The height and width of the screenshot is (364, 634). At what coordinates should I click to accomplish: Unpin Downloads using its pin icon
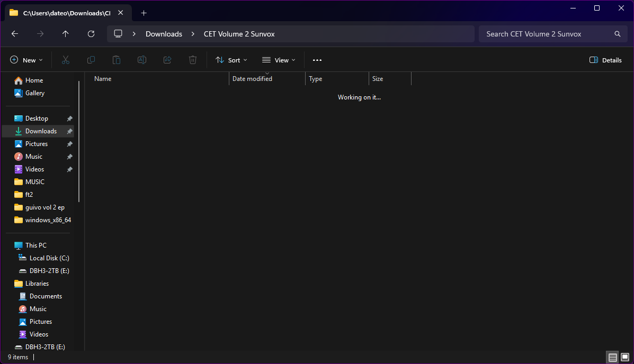click(x=69, y=131)
